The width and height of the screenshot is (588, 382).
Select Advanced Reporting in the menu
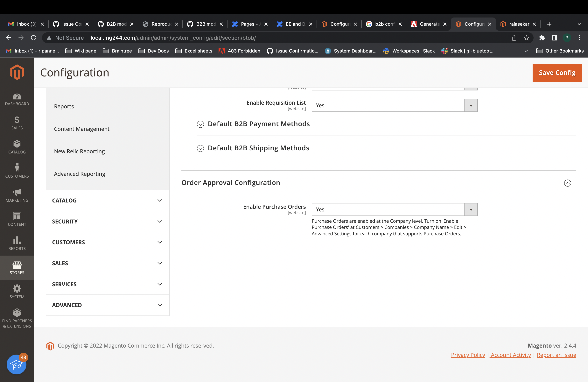(x=79, y=174)
